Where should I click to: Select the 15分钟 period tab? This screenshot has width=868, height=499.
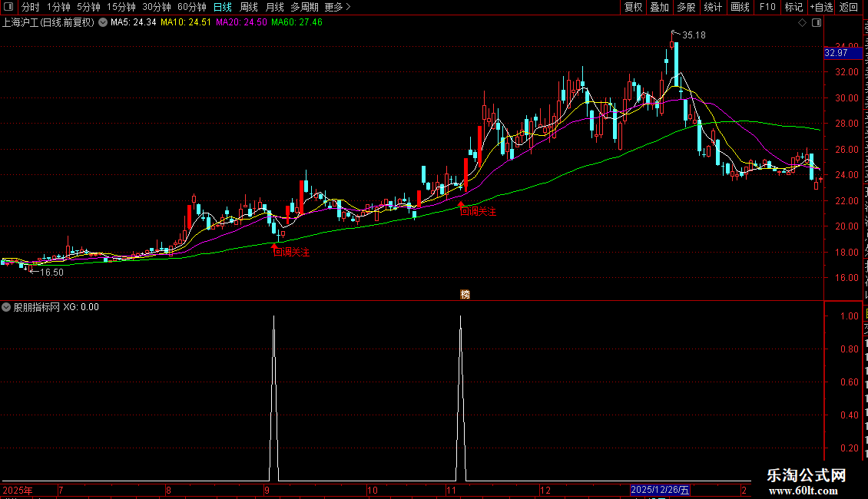coord(121,7)
